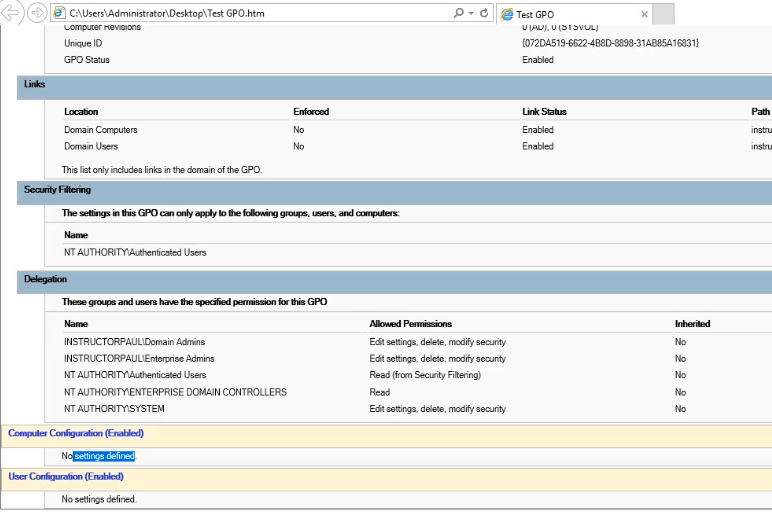Click NT AUTHORITY\Authenticated Users under Security Filtering
Screen dimensions: 772x513
tap(135, 253)
